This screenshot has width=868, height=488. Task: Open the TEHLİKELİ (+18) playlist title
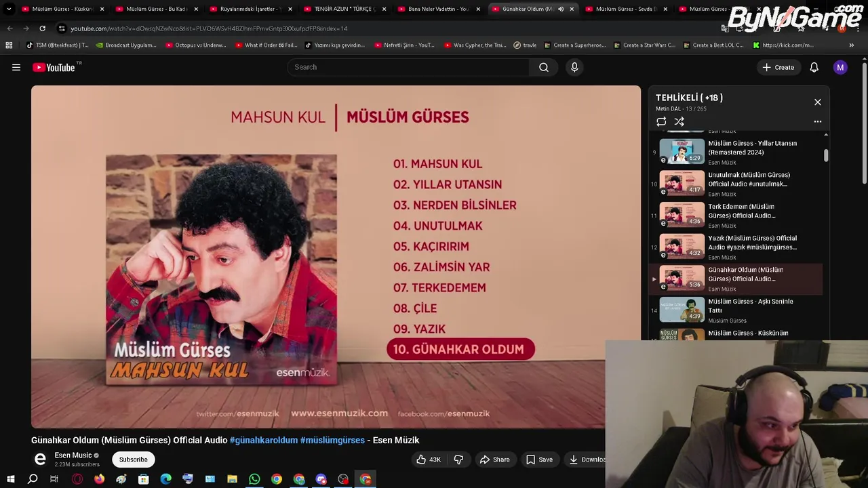(x=689, y=98)
